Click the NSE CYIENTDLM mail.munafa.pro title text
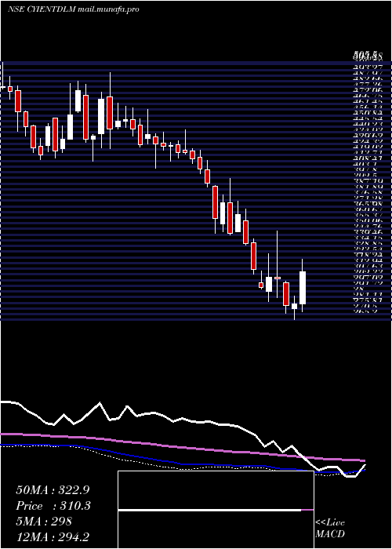 point(73,9)
